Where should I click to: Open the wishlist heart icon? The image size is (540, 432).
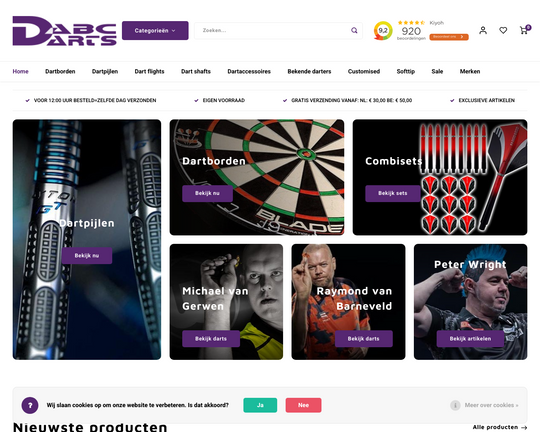tap(503, 30)
